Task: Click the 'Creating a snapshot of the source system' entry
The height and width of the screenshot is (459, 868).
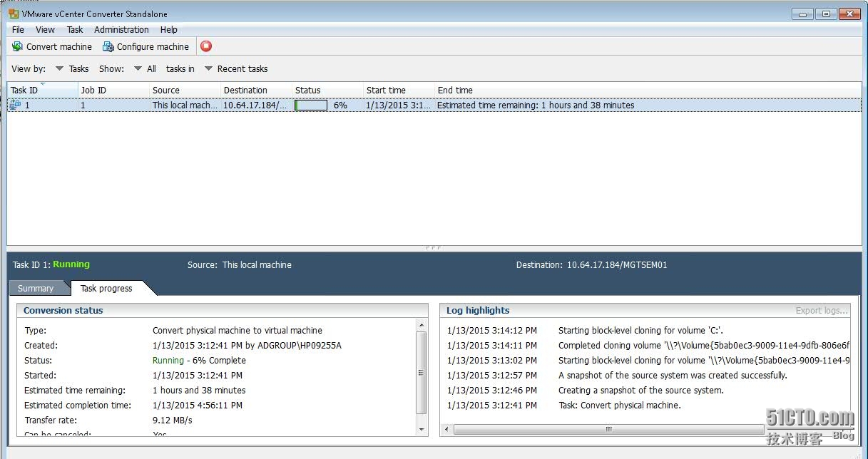Action: (640, 391)
